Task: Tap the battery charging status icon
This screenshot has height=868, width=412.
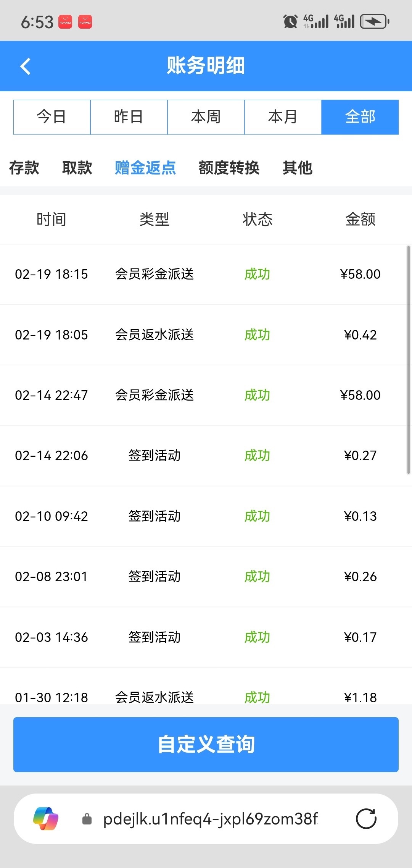Action: [x=375, y=21]
